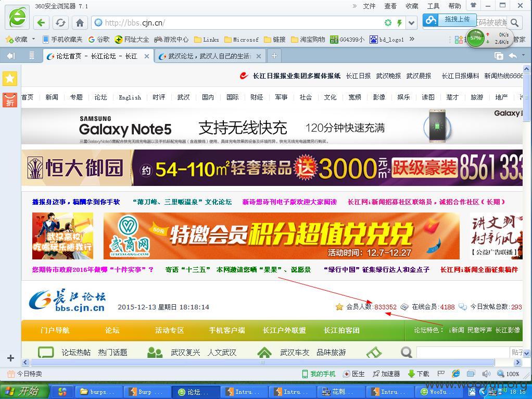Click the star favorites icon in the left sidebar
The image size is (532, 399).
coord(10,79)
